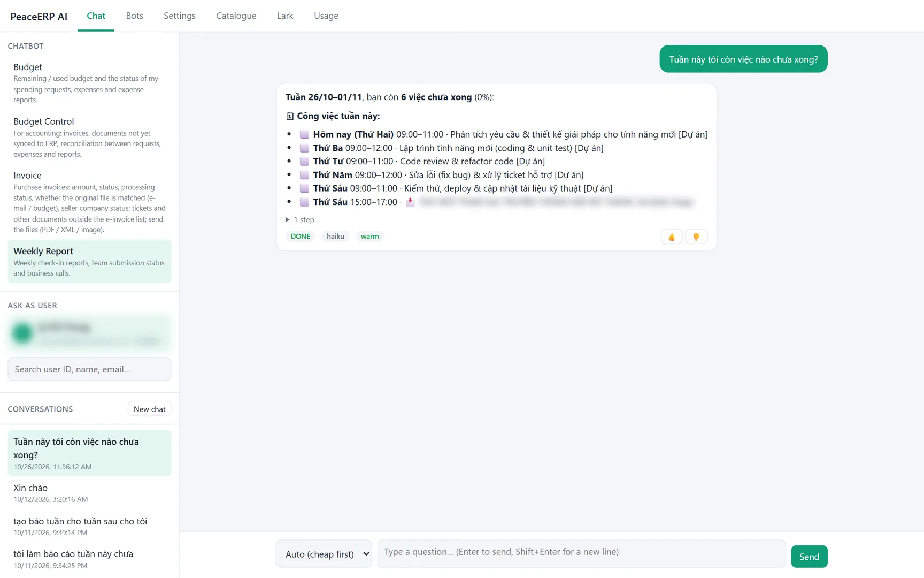Click the Search user ID input field
Image resolution: width=924 pixels, height=578 pixels.
coord(89,369)
